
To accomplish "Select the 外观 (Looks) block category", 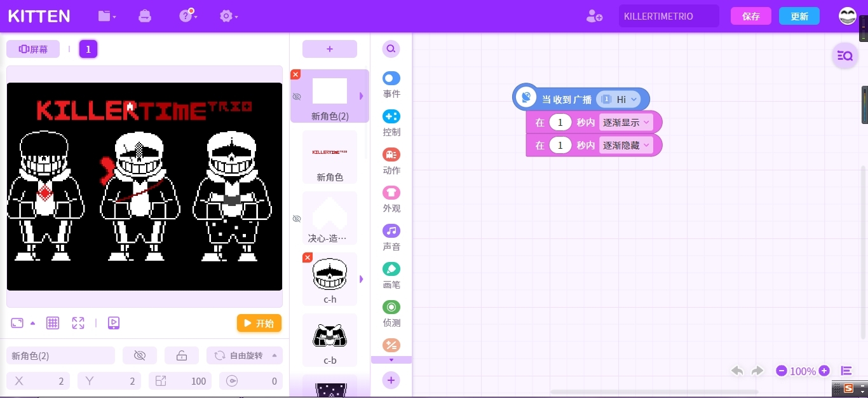I will pyautogui.click(x=391, y=200).
